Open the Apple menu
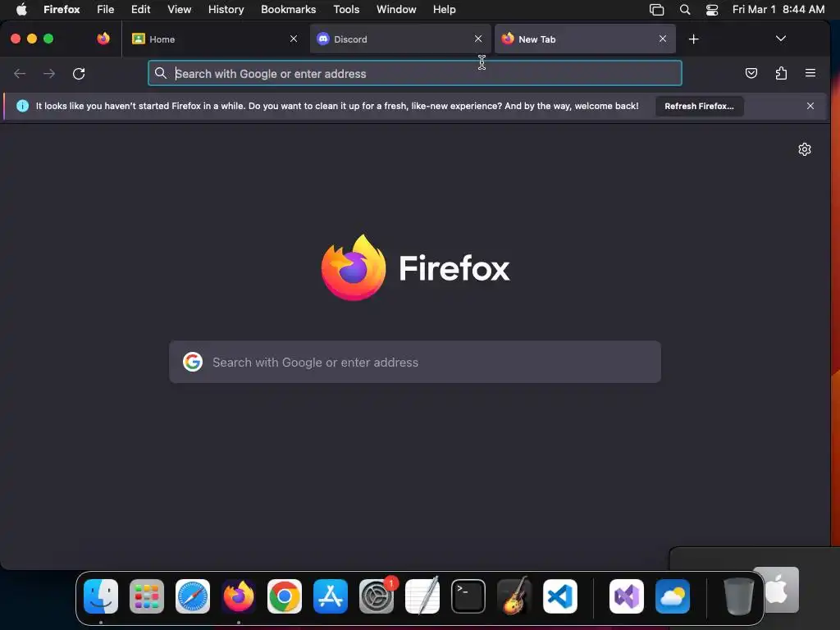The image size is (840, 630). (x=21, y=9)
